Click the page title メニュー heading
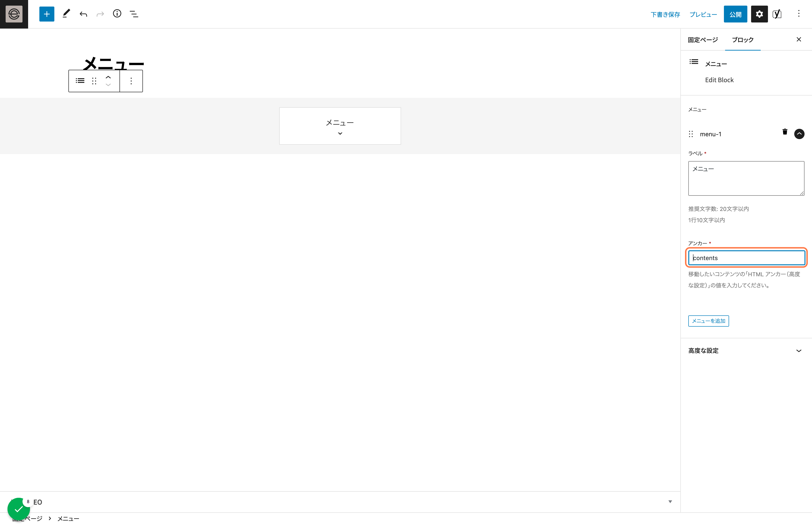 point(114,63)
